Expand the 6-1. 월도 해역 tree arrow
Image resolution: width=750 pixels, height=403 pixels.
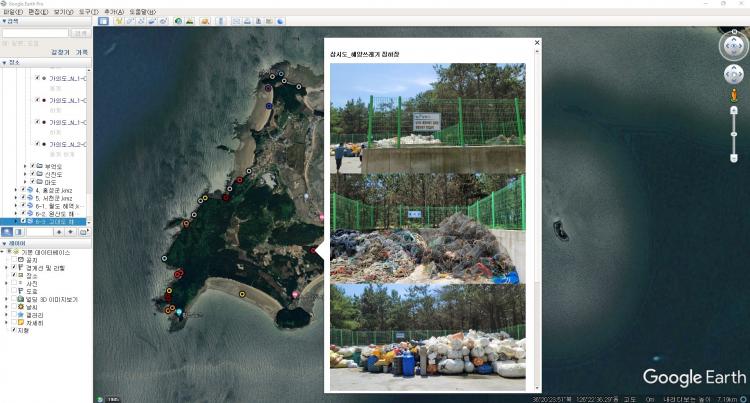pos(16,206)
